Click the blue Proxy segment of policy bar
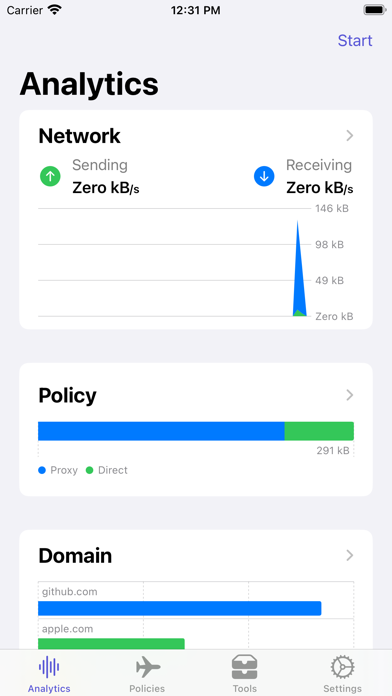 tap(161, 431)
